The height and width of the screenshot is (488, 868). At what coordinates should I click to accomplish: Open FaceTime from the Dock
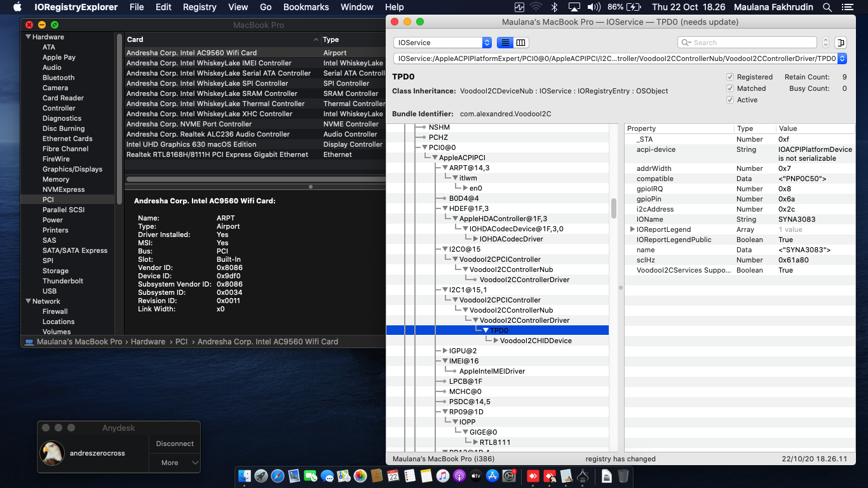311,475
